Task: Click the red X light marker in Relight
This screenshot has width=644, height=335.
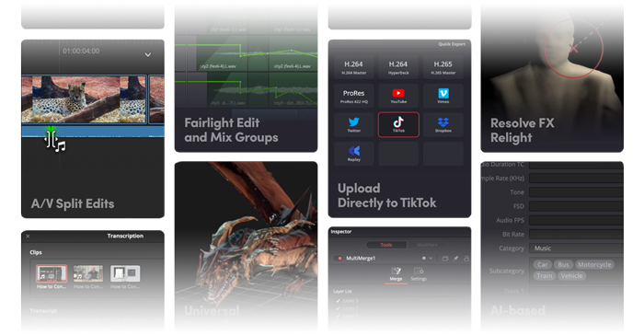Action: [574, 49]
